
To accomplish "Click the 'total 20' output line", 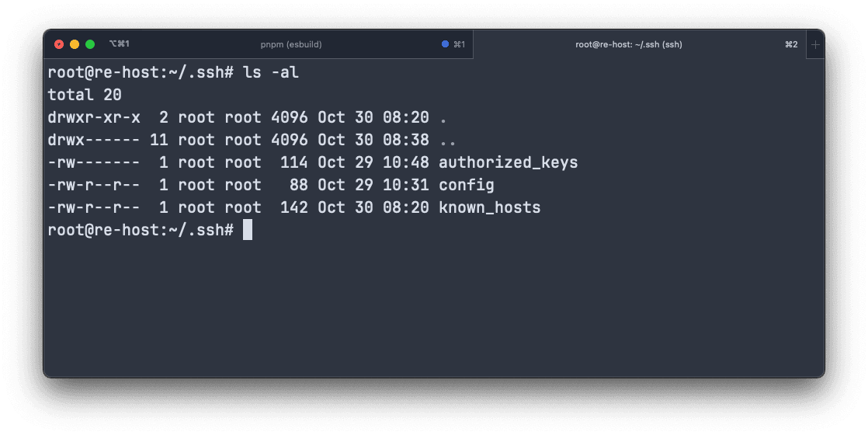I will point(84,95).
